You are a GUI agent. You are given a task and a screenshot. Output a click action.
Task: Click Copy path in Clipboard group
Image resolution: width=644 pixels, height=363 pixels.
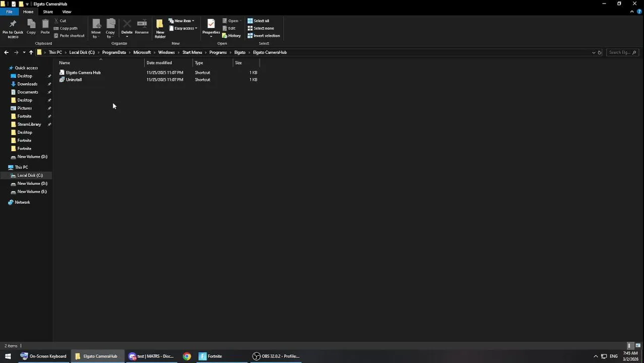66,28
